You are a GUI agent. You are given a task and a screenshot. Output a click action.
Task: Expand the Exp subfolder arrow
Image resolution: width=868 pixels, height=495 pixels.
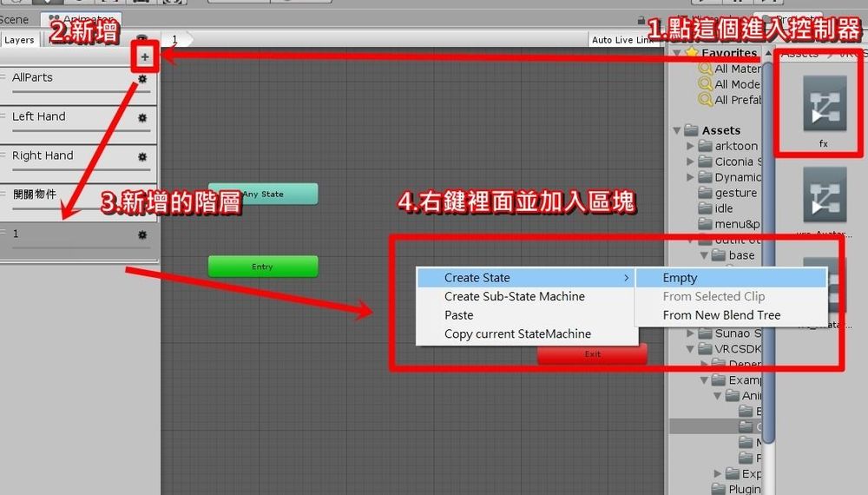click(x=718, y=473)
